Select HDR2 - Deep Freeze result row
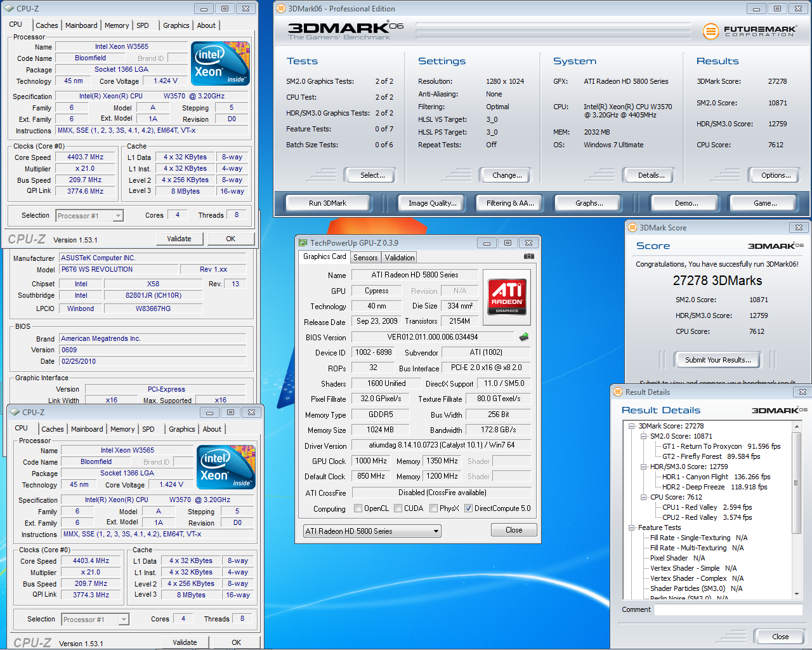Screen dimensions: 812x650 714,487
